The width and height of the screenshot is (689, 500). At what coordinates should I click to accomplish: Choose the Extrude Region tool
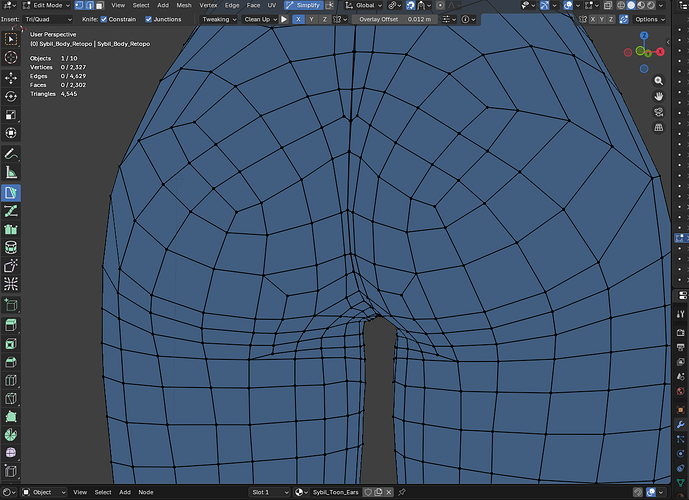(x=11, y=325)
